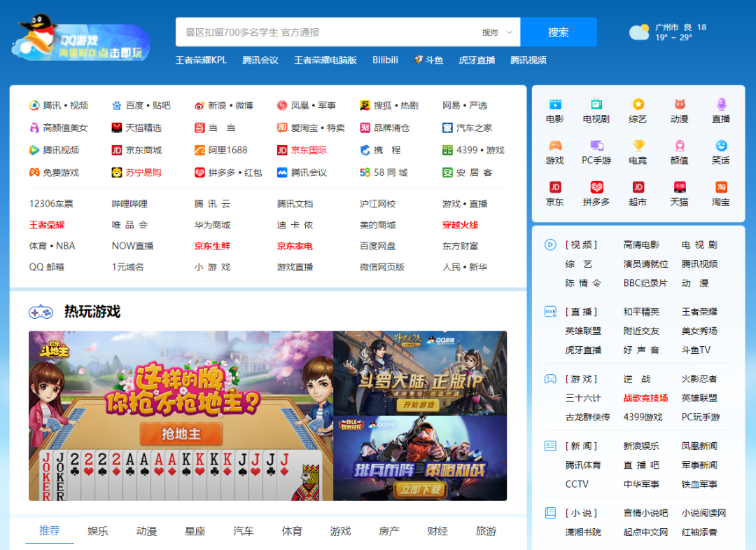The height and width of the screenshot is (550, 756).
Task: Switch to the 体育 tab
Action: (x=292, y=531)
